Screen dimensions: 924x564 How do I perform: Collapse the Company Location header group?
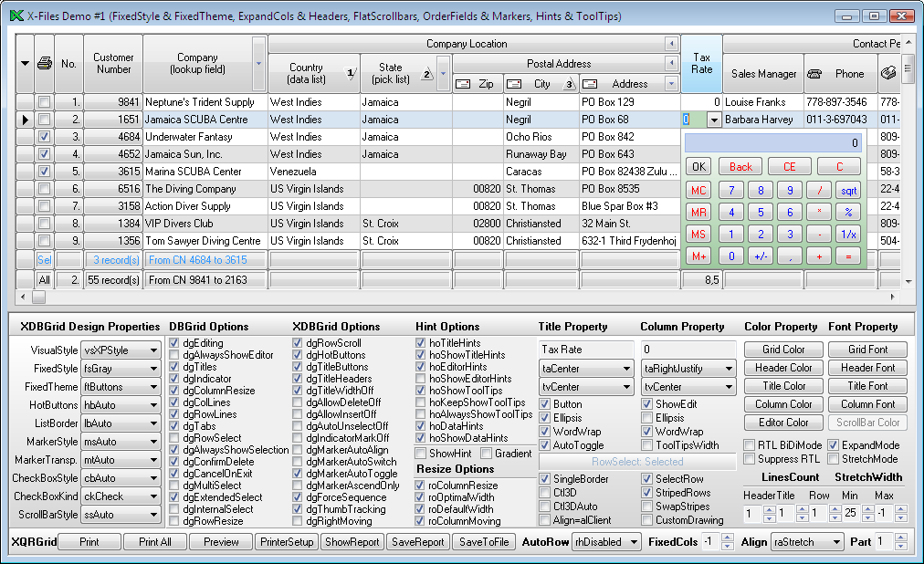click(671, 44)
